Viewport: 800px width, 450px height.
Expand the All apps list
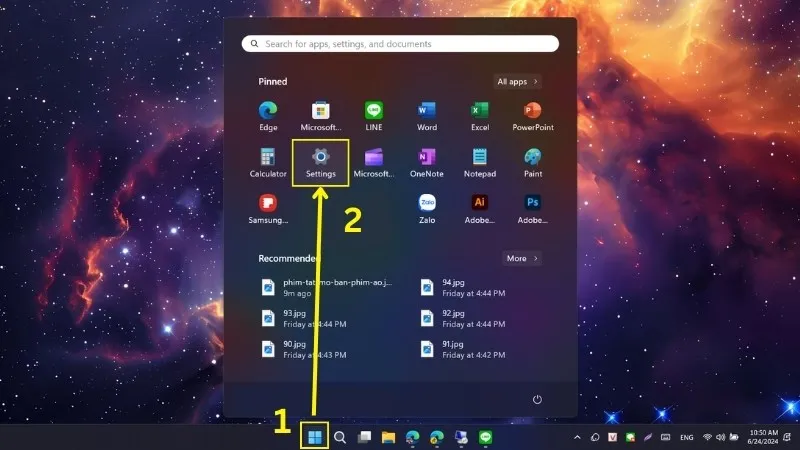(518, 81)
